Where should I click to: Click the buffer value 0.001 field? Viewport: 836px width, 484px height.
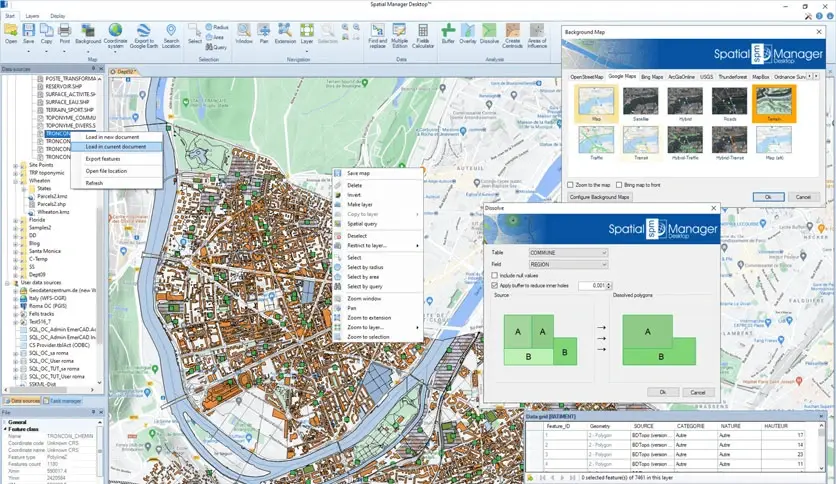pos(592,286)
